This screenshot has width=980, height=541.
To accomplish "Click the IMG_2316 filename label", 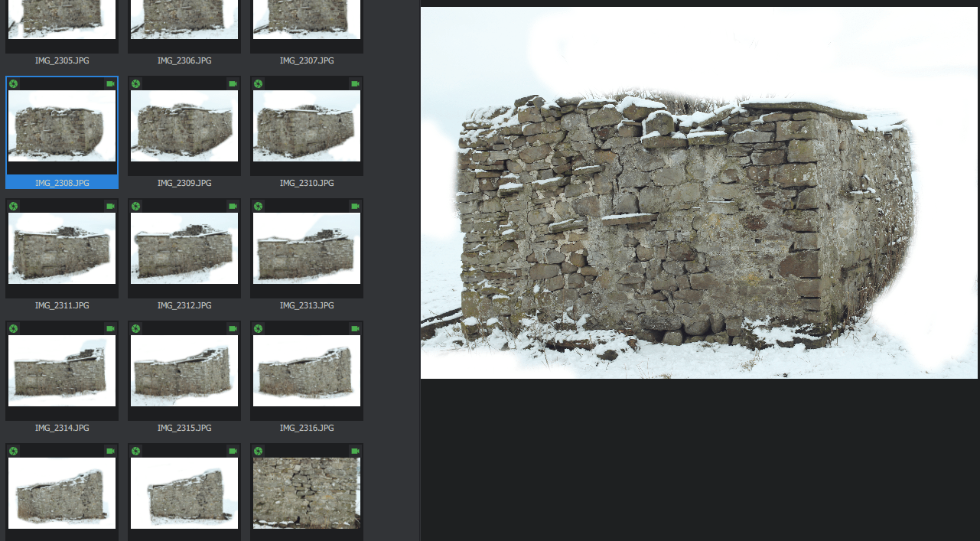I will (306, 428).
